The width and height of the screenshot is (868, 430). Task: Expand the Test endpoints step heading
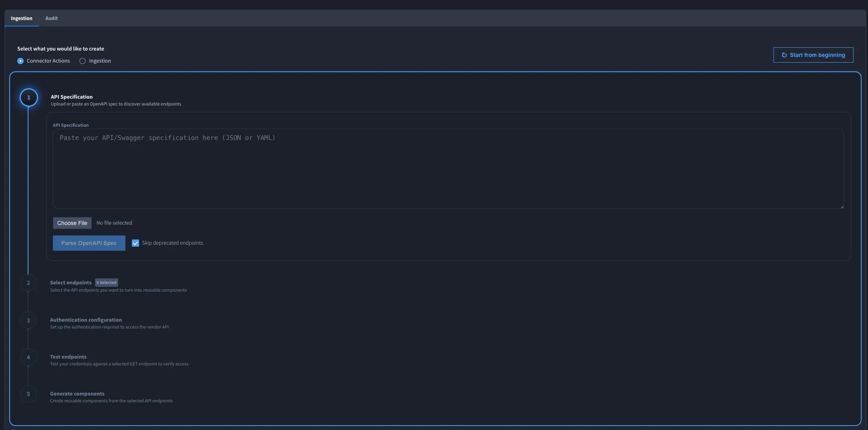point(68,357)
